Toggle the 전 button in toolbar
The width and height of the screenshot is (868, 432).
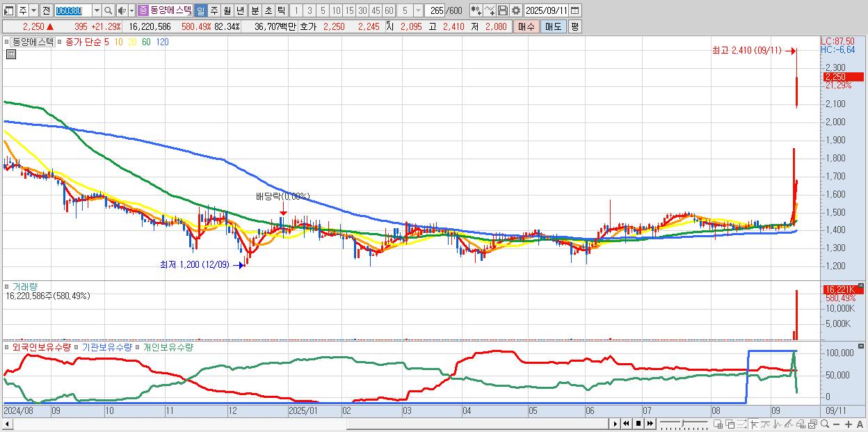46,10
